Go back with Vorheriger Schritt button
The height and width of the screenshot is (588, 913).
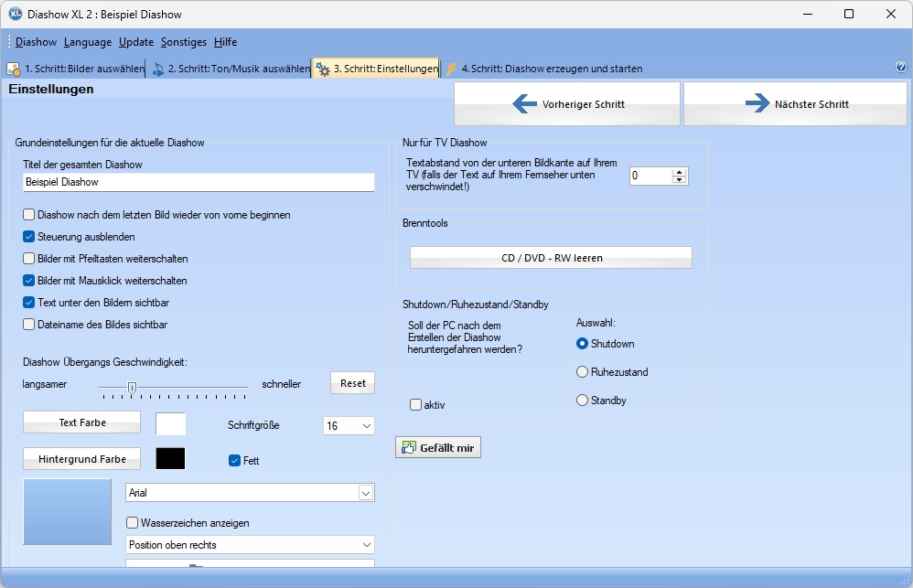coord(567,103)
